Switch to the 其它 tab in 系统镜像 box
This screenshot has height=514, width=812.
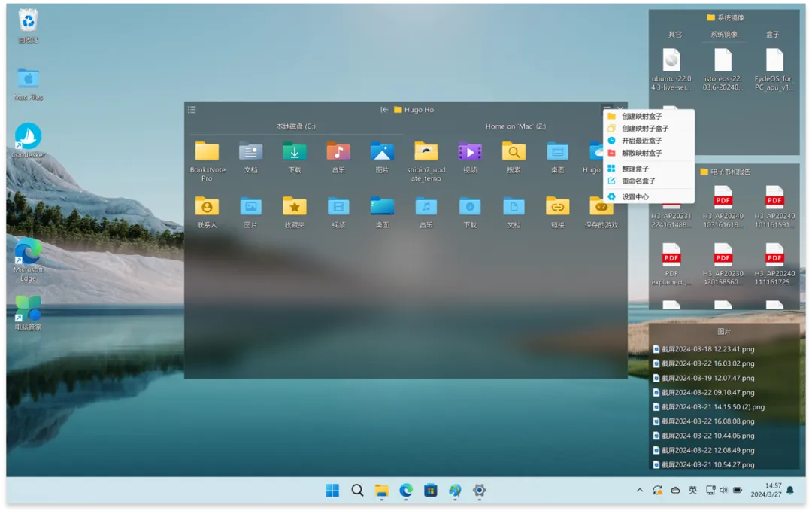pyautogui.click(x=675, y=35)
